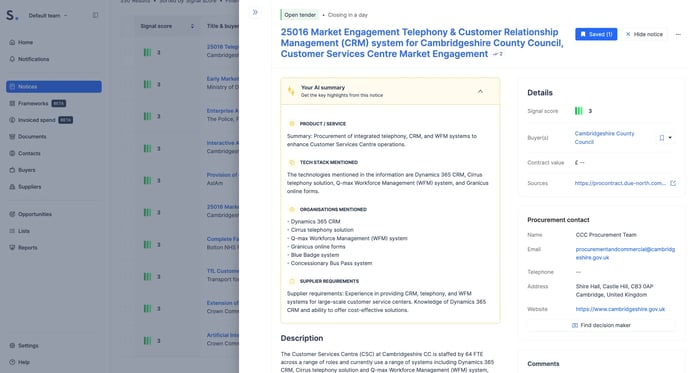Screen dimensions: 688x373
Task: Collapse the Your AI summary section
Action: [480, 91]
